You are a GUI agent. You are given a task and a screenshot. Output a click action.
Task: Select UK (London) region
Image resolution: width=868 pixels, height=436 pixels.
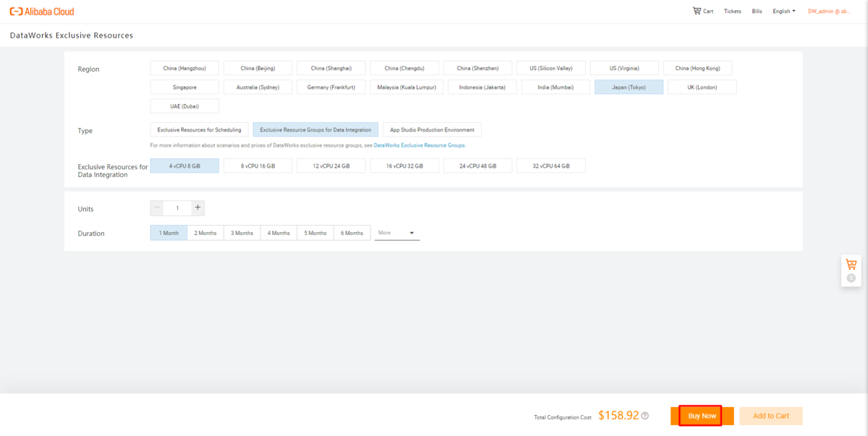[702, 87]
